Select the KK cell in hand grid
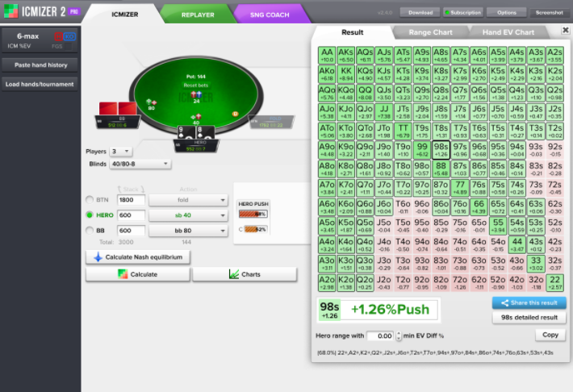Image resolution: width=573 pixels, height=392 pixels. 345,74
